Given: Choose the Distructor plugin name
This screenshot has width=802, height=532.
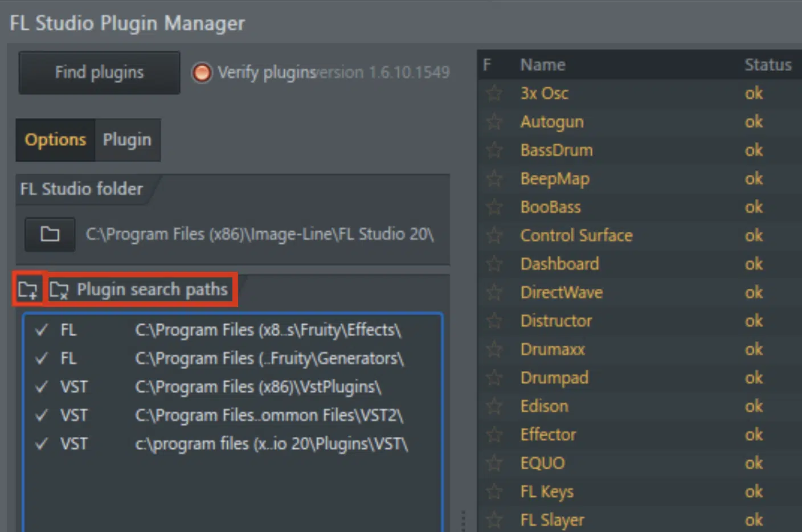Looking at the screenshot, I should (556, 321).
